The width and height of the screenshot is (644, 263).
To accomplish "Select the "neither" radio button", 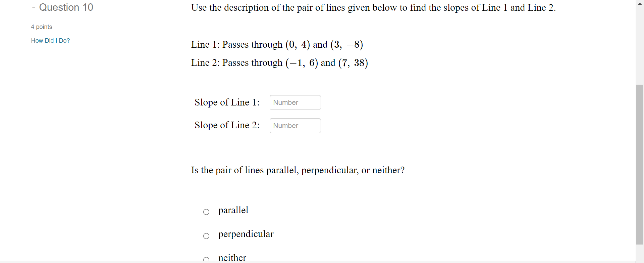I will coord(206,259).
